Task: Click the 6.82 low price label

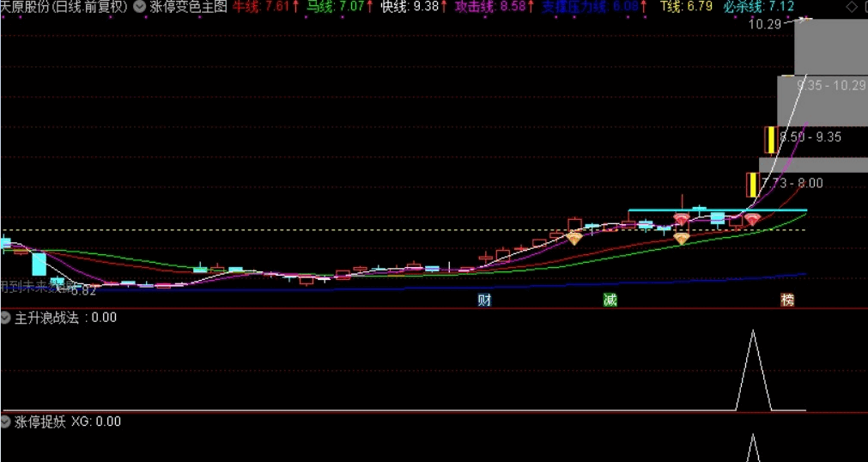Action: click(84, 290)
